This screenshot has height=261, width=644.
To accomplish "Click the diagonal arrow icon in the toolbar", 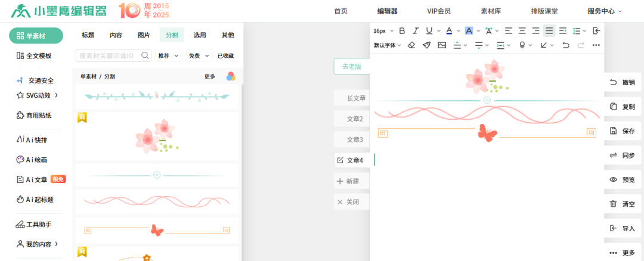I will [544, 45].
